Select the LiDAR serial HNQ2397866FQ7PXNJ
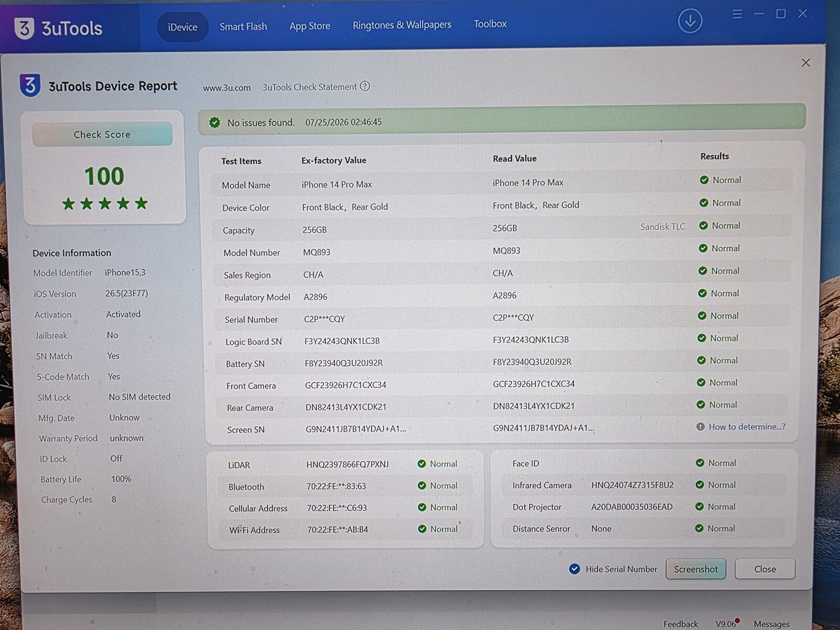840x630 pixels. (x=348, y=464)
